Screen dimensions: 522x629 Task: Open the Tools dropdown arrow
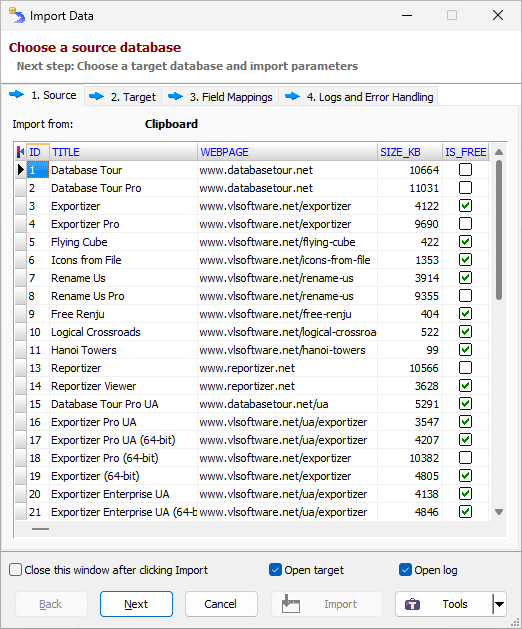[499, 604]
